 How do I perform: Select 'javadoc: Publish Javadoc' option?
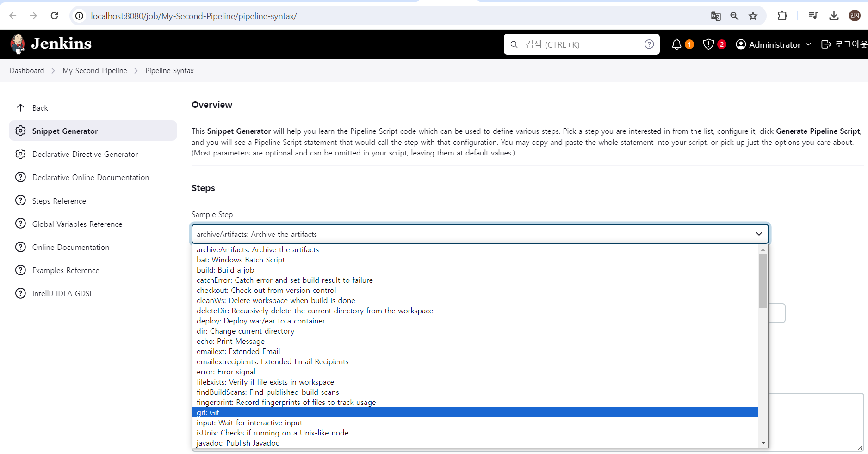(x=475, y=443)
